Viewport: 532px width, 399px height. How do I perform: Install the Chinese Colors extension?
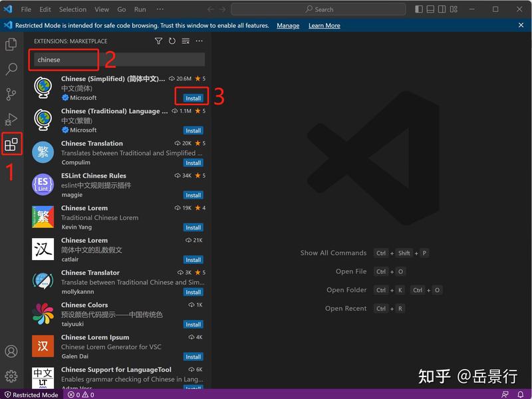point(194,325)
